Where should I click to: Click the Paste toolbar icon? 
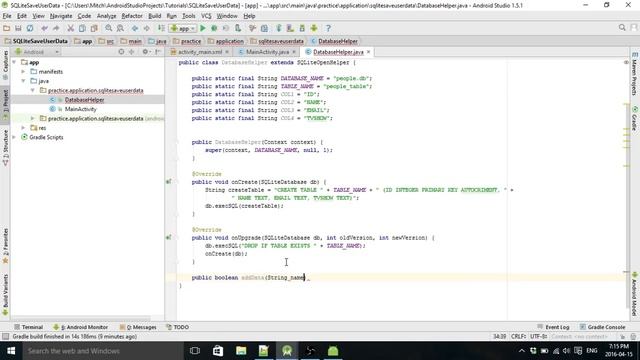click(94, 28)
